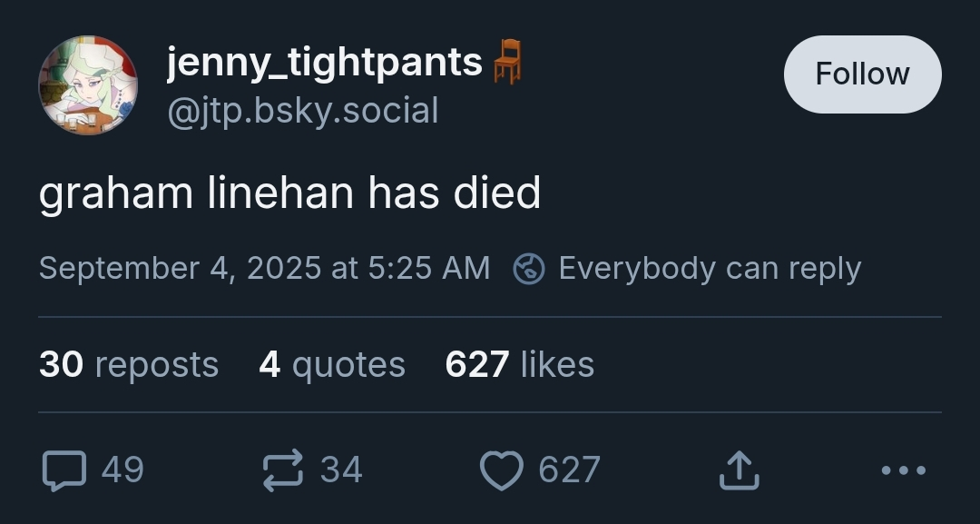Click the repost count of 34
The image size is (980, 524).
(341, 470)
